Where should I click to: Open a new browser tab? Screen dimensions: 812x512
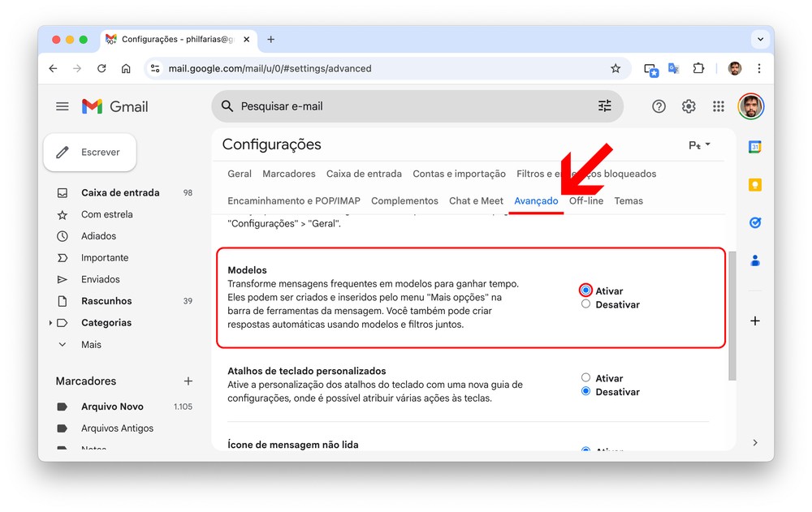pyautogui.click(x=271, y=39)
